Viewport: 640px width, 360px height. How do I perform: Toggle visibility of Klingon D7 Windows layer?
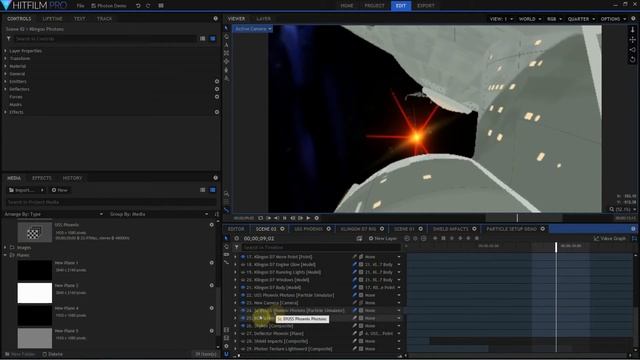[x=243, y=280]
